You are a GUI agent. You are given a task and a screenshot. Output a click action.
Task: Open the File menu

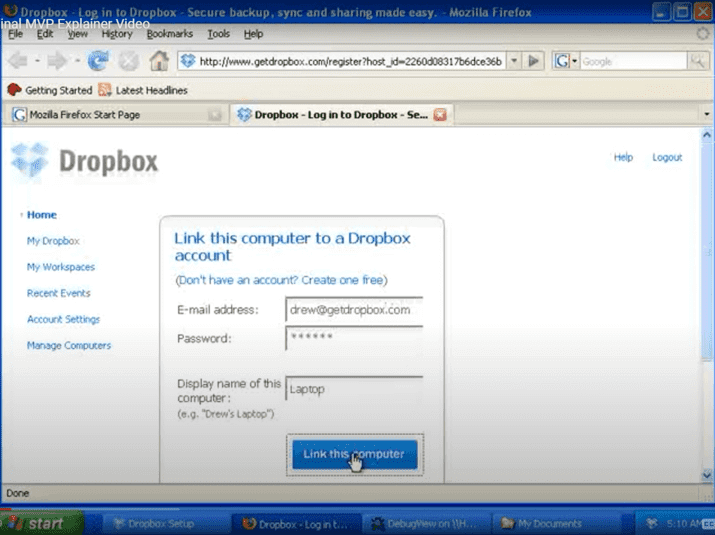tap(15, 34)
